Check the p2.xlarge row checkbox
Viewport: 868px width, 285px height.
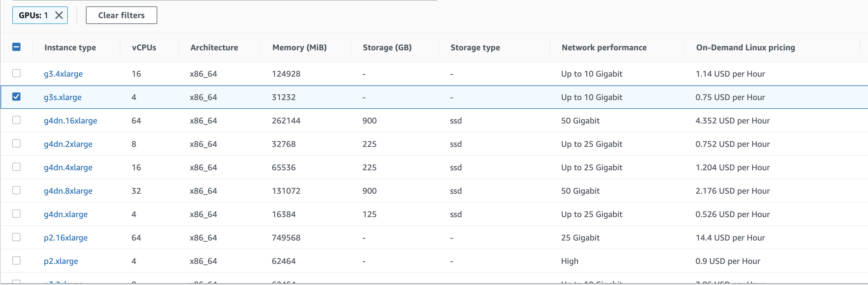click(x=16, y=260)
